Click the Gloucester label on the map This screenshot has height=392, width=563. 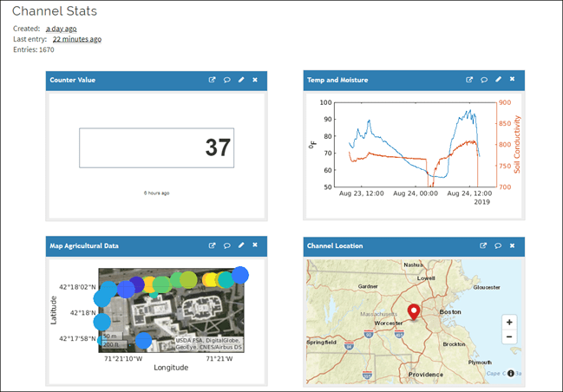point(487,287)
